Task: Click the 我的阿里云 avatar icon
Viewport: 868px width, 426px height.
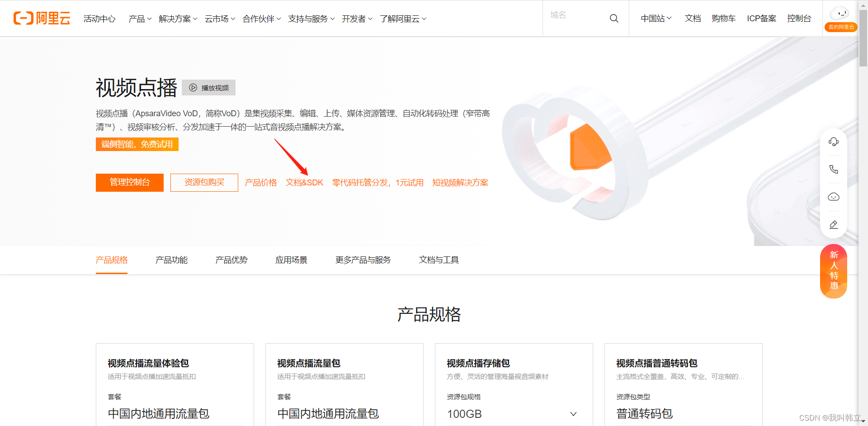Action: [840, 19]
